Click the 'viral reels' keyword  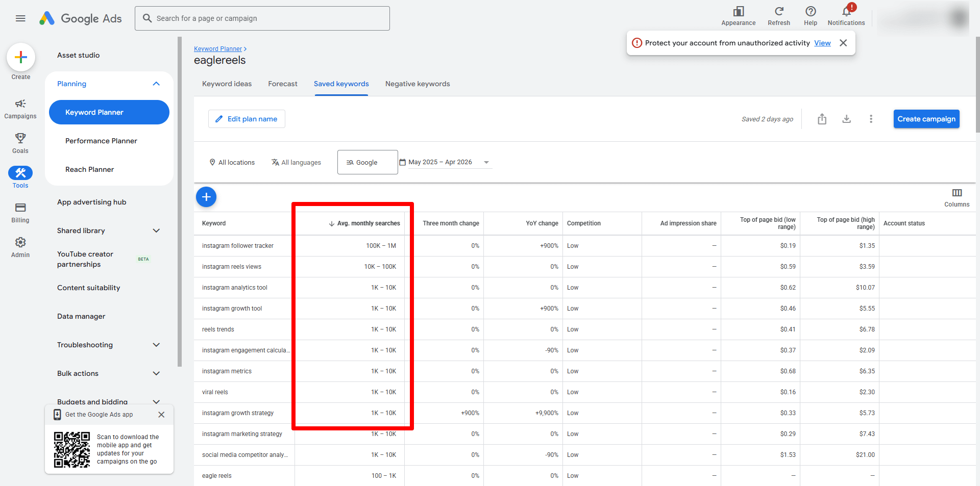[x=215, y=392]
